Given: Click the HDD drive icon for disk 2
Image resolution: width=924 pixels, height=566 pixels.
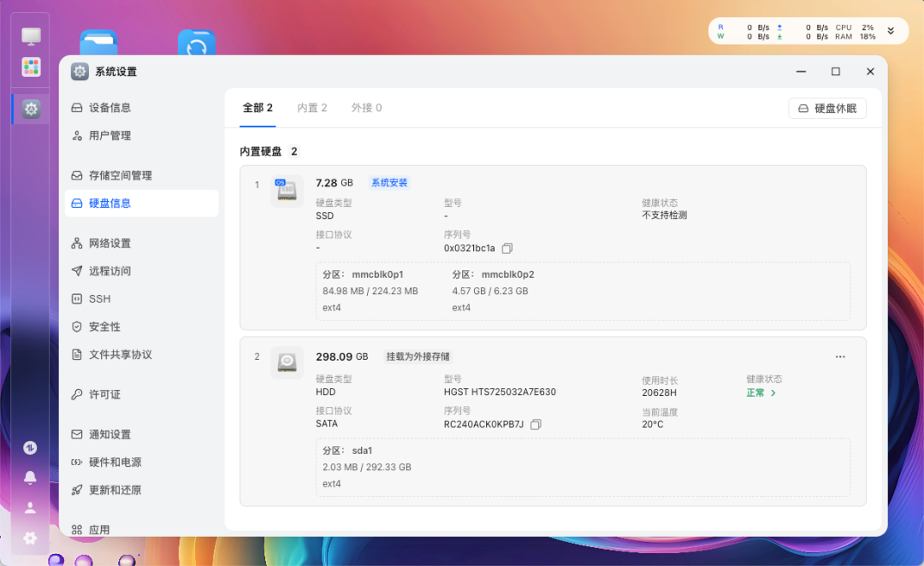Looking at the screenshot, I should click(287, 362).
